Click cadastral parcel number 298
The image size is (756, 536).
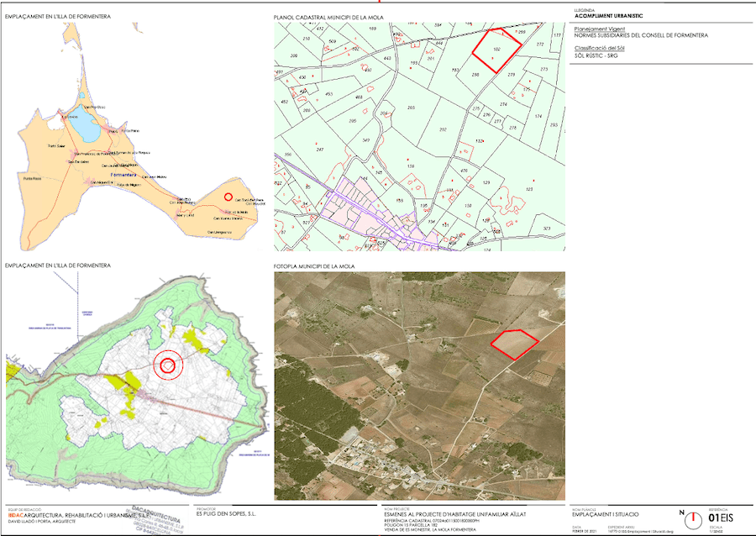pyautogui.click(x=475, y=74)
